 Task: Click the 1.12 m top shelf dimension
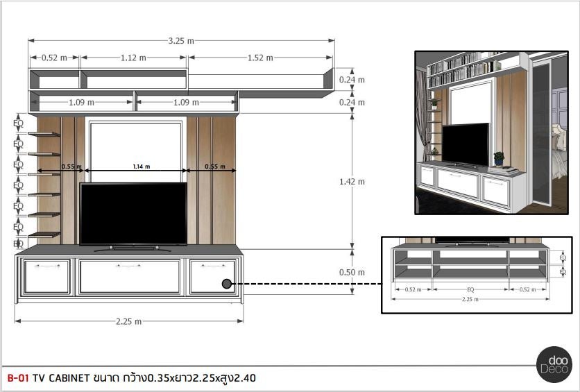coord(133,58)
